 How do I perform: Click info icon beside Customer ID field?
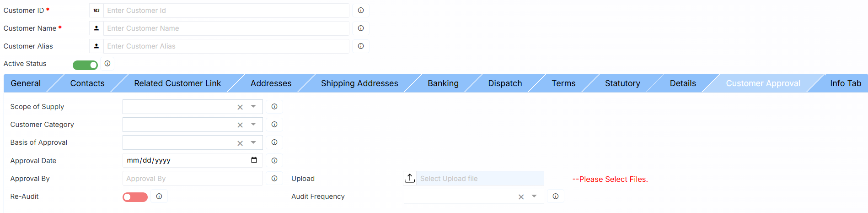pyautogui.click(x=361, y=11)
